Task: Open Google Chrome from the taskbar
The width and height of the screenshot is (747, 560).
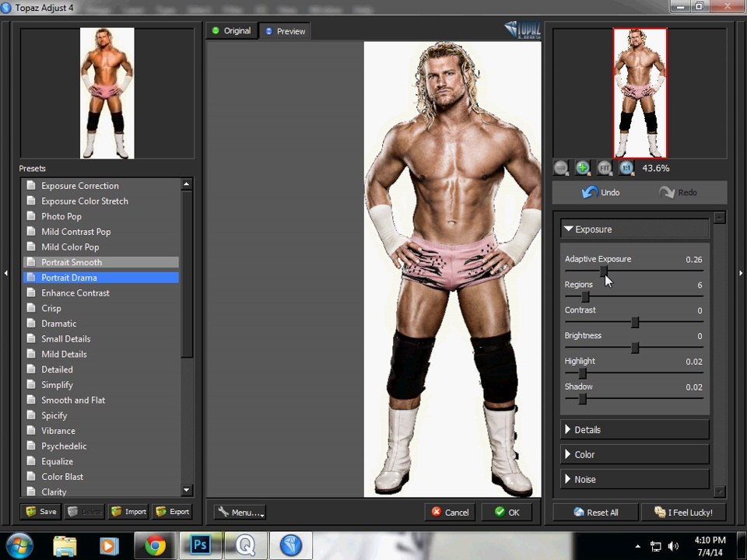Action: (156, 546)
